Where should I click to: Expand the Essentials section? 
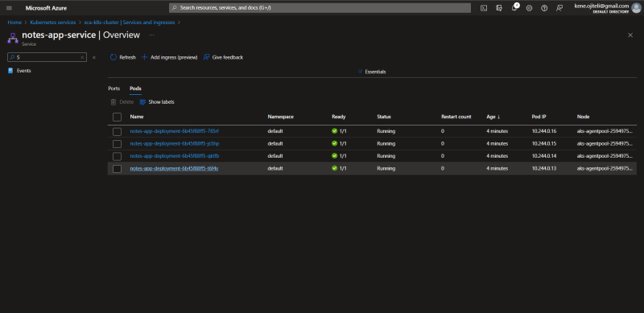[x=372, y=72]
